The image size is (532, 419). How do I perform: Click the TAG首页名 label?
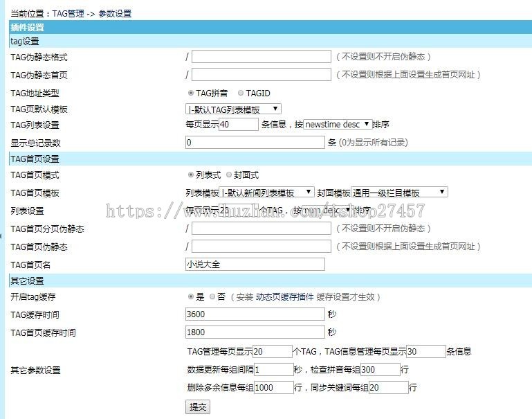[x=30, y=265]
